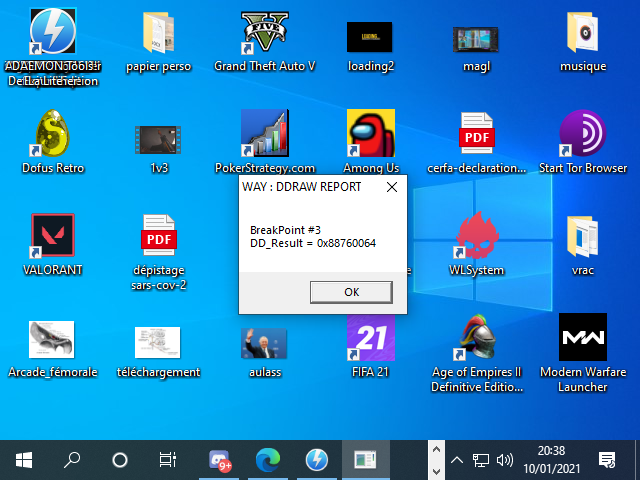Viewport: 640px width, 480px height.
Task: Close the WAY : DDRAW REPORT dialog
Action: click(392, 187)
